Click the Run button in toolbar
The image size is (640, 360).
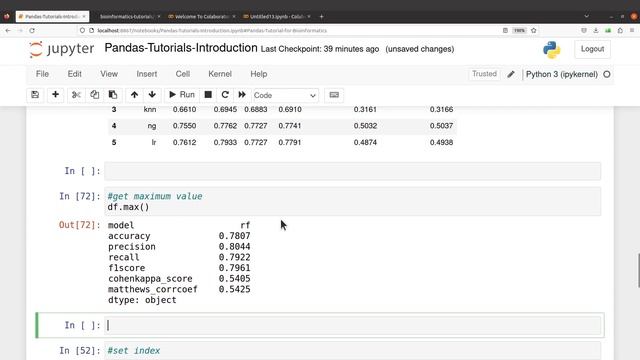182,95
